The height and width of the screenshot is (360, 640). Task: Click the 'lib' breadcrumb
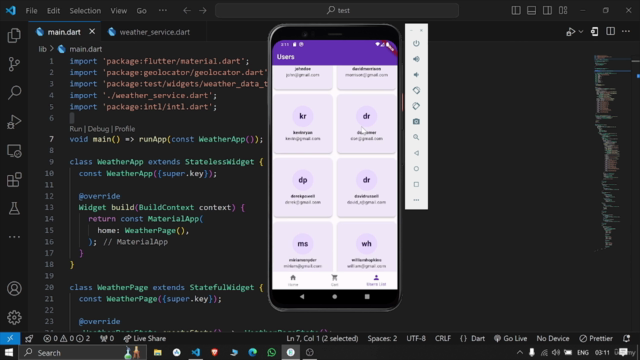click(x=42, y=49)
